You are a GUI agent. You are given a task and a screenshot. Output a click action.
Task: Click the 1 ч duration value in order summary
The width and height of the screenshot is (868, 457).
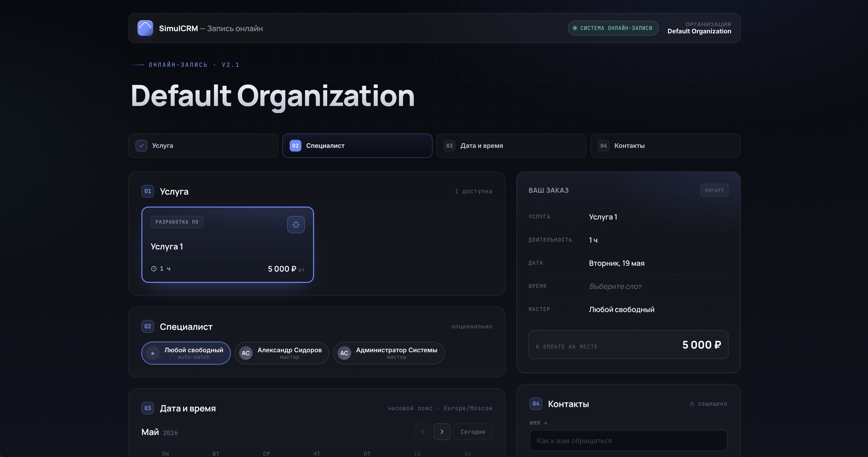pos(593,240)
